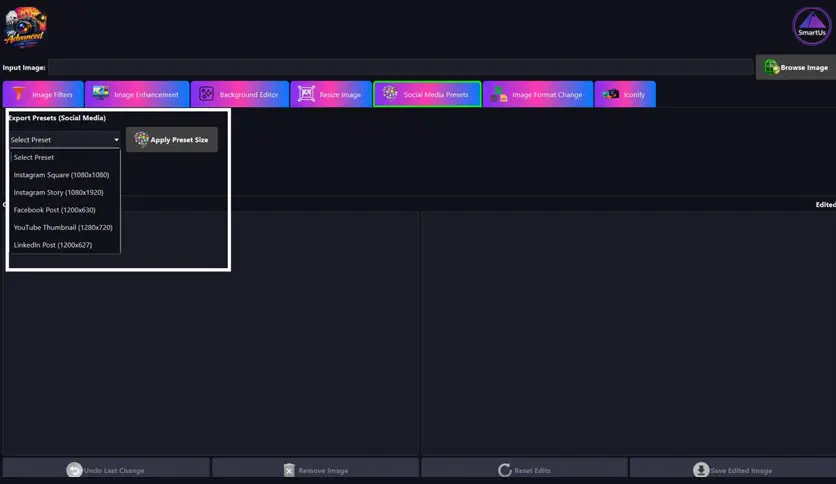Click the Input Image label
The height and width of the screenshot is (484, 836).
click(x=24, y=68)
